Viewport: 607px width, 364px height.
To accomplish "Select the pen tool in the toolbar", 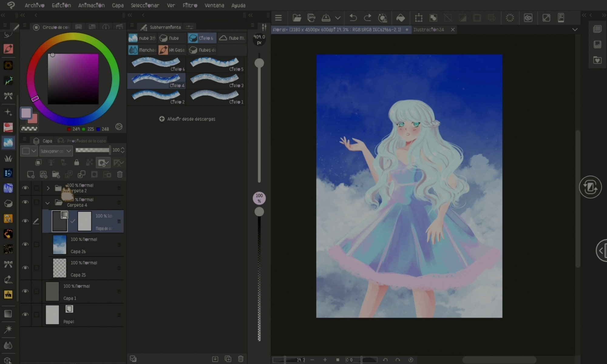I will [x=8, y=49].
